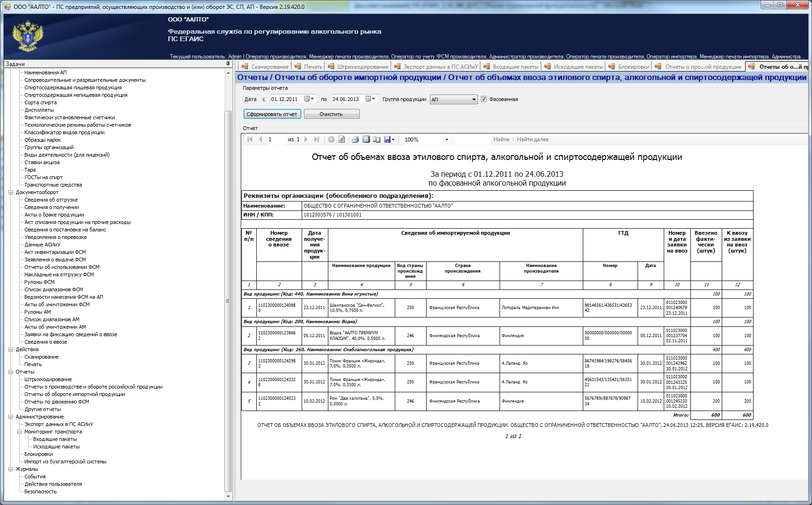Toggle the Фасованная checkbox
Image resolution: width=812 pixels, height=505 pixels.
(484, 99)
